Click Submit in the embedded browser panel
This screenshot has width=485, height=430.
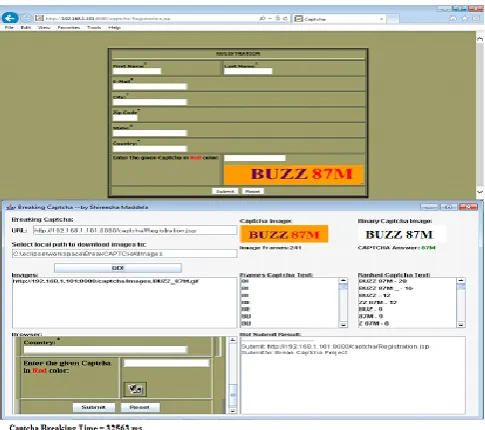click(x=94, y=407)
